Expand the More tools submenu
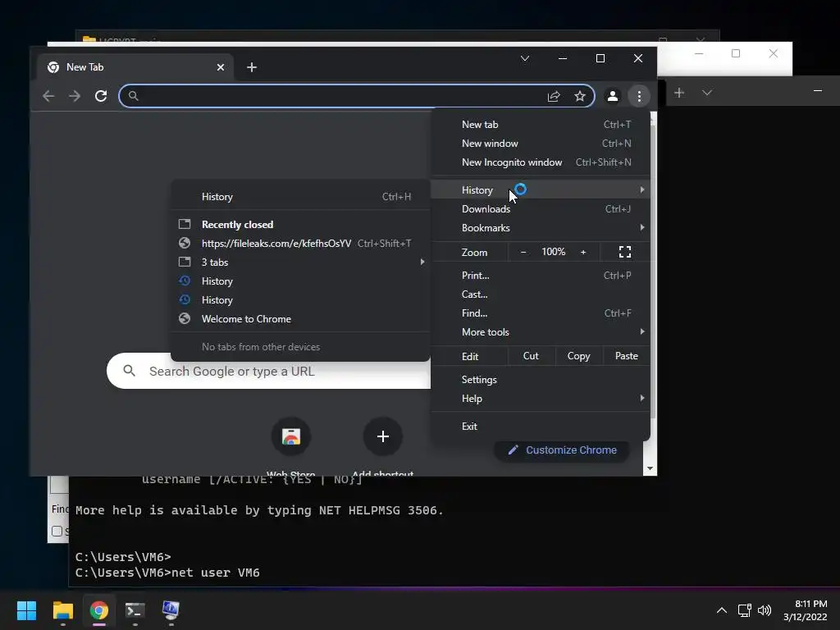The height and width of the screenshot is (630, 840). (x=541, y=331)
